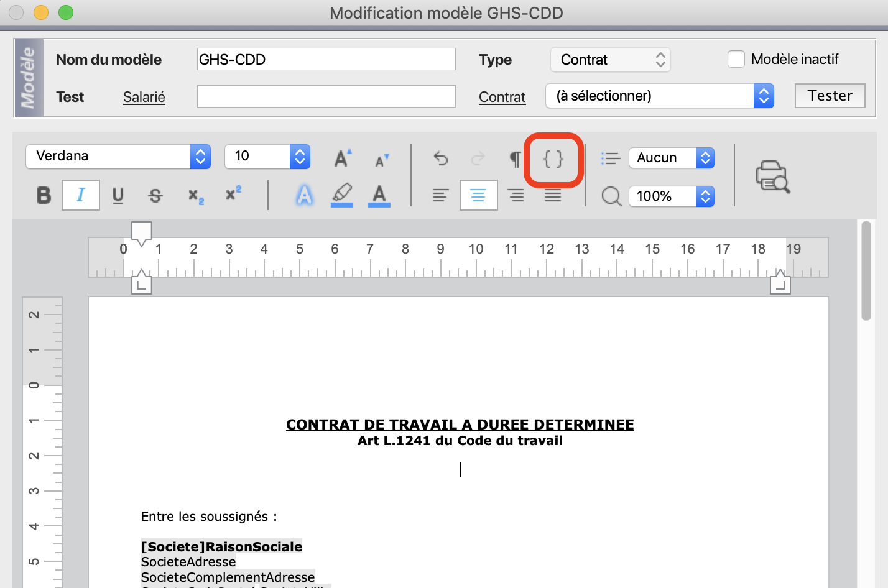Image resolution: width=888 pixels, height=588 pixels.
Task: Click the first-line indent marker on ruler
Action: tap(142, 232)
